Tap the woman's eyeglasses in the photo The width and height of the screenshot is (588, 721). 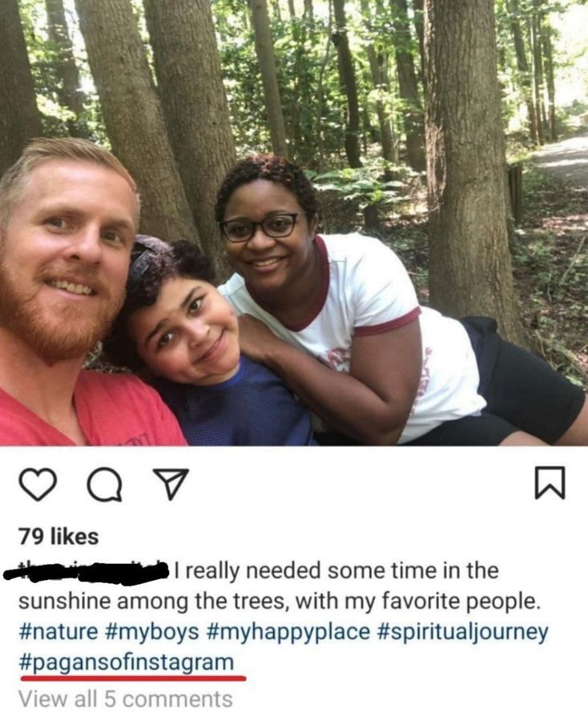click(x=260, y=226)
